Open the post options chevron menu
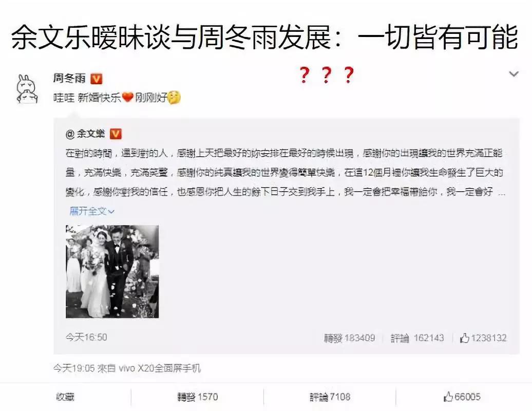Image resolution: width=532 pixels, height=411 pixels. pos(514,73)
